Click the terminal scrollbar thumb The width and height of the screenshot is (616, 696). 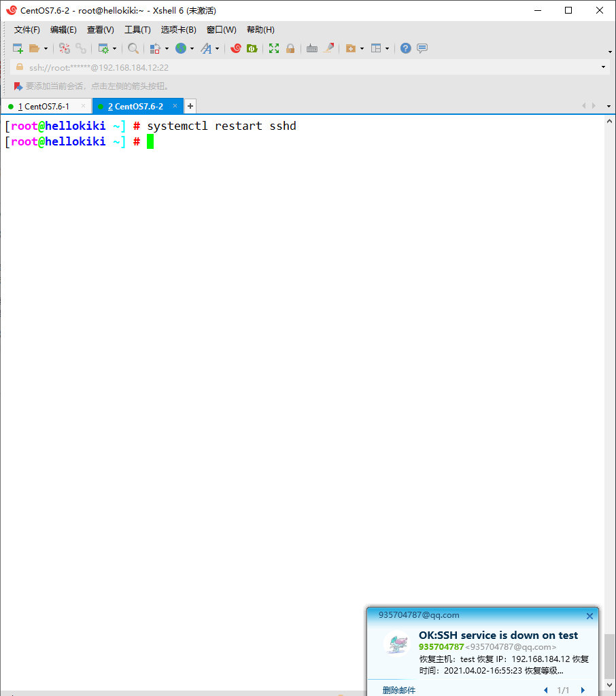[x=609, y=656]
